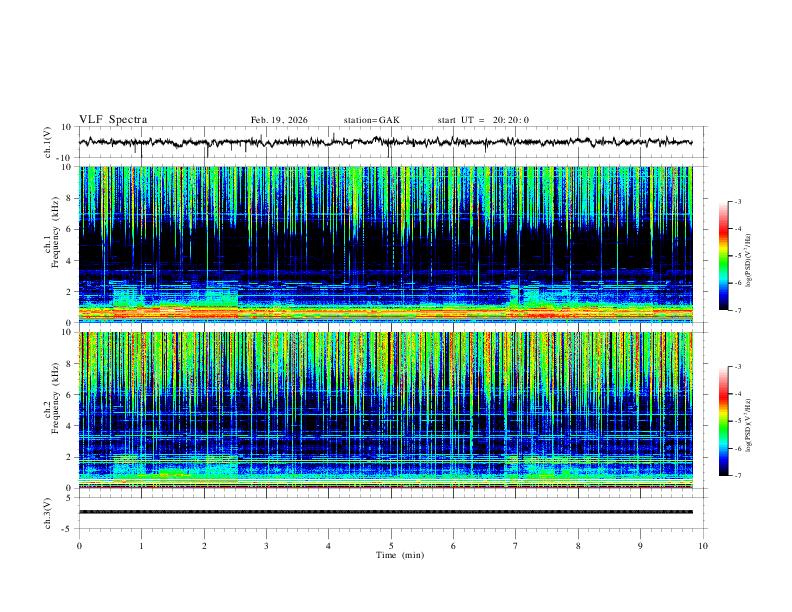Click the 8 kHz tick on ch.1 frequency axis
The height and width of the screenshot is (612, 792).
coord(69,198)
